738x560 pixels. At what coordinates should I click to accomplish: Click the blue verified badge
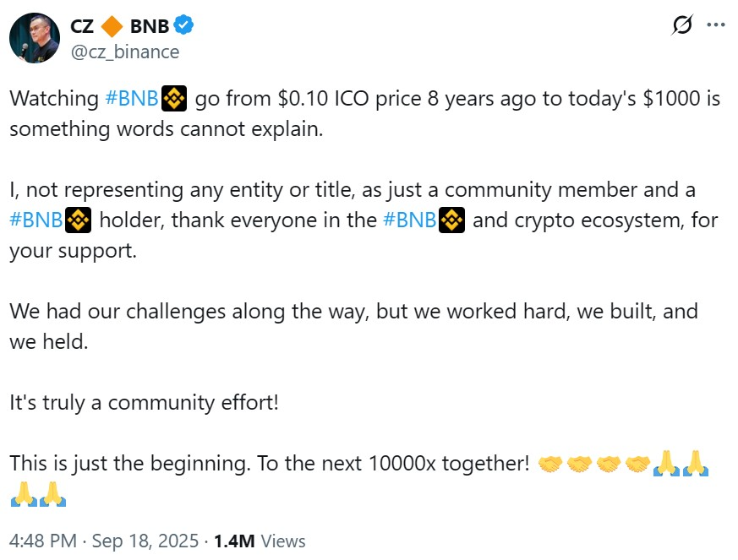point(183,26)
